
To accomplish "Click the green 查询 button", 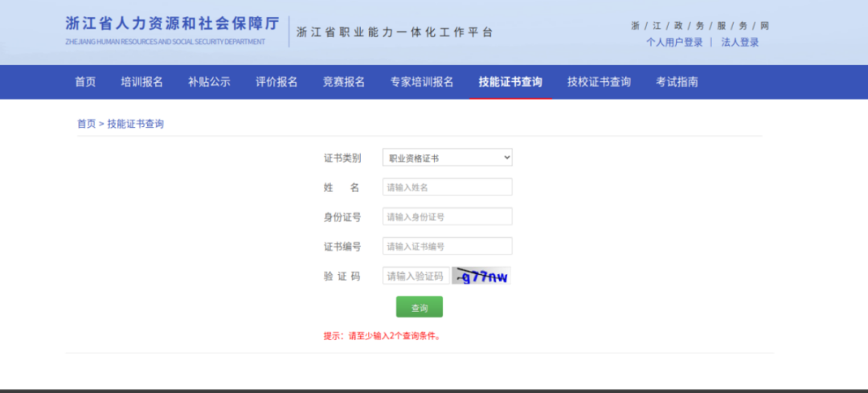I will click(419, 307).
